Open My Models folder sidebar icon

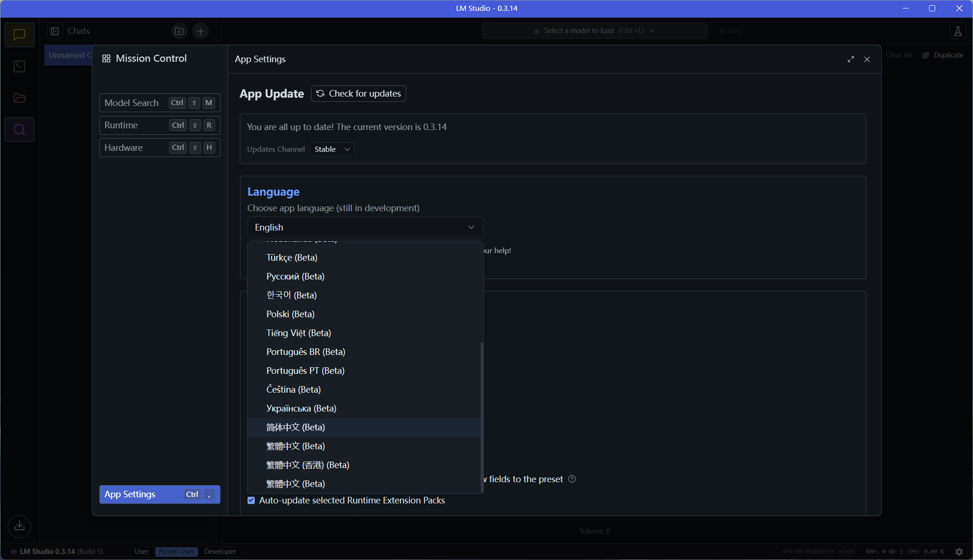click(19, 98)
